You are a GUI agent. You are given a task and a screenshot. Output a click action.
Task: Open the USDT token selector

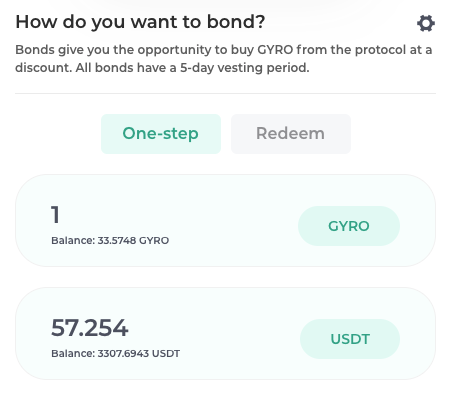[350, 339]
